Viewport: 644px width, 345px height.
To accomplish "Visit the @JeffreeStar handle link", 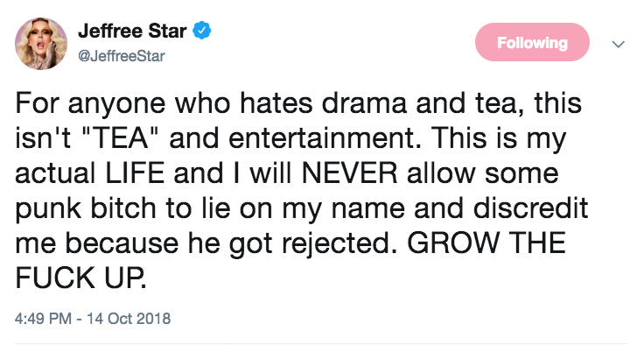I will point(121,56).
